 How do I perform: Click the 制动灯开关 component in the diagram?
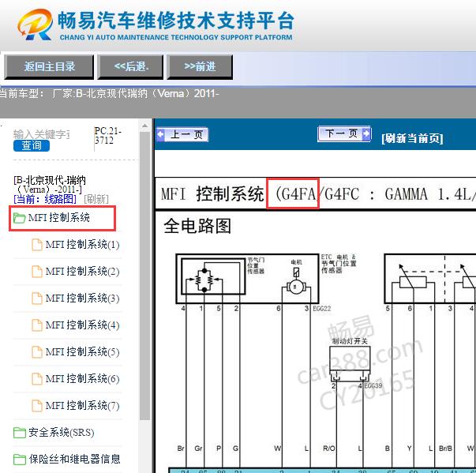tap(350, 363)
